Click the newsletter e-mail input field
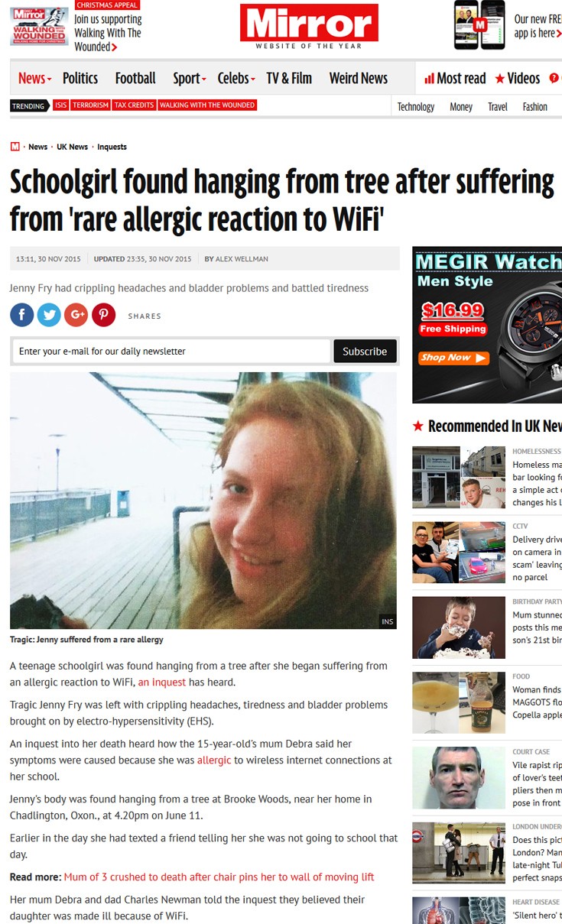The width and height of the screenshot is (562, 924). click(x=172, y=351)
